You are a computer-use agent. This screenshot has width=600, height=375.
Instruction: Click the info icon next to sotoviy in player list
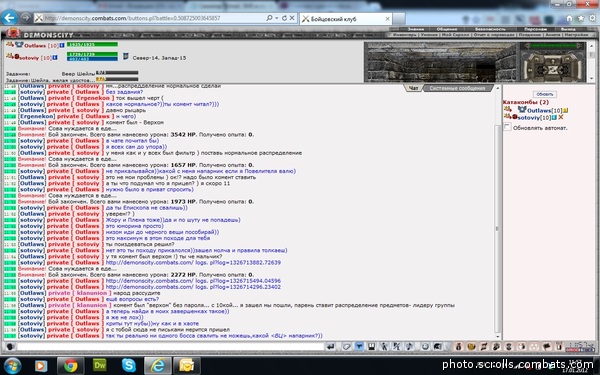554,117
